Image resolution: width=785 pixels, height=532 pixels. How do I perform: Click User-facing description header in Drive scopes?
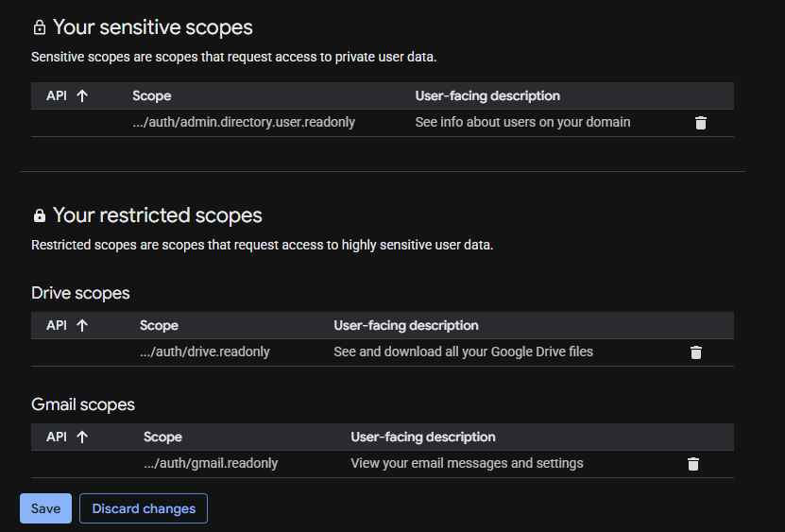[406, 326]
